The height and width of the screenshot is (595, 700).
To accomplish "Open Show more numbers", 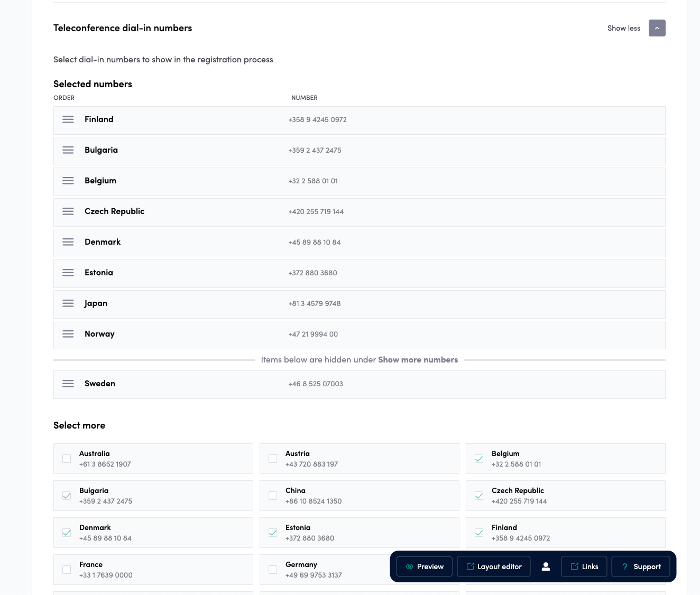I will tap(418, 359).
